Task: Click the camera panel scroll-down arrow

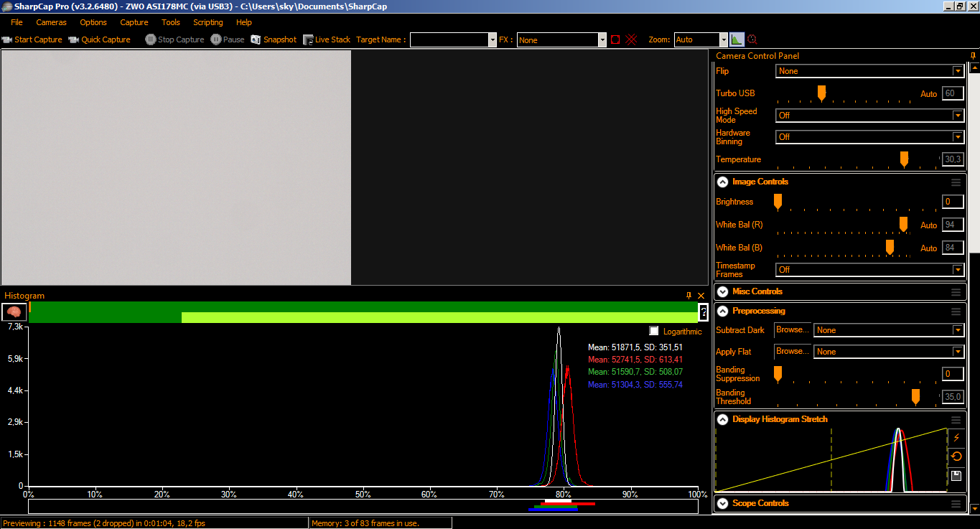Action: [x=974, y=509]
